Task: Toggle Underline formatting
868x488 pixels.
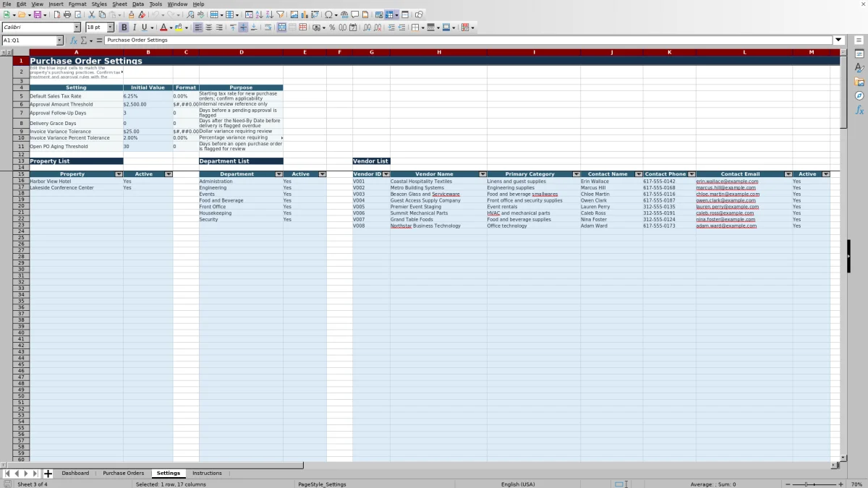Action: [x=145, y=27]
